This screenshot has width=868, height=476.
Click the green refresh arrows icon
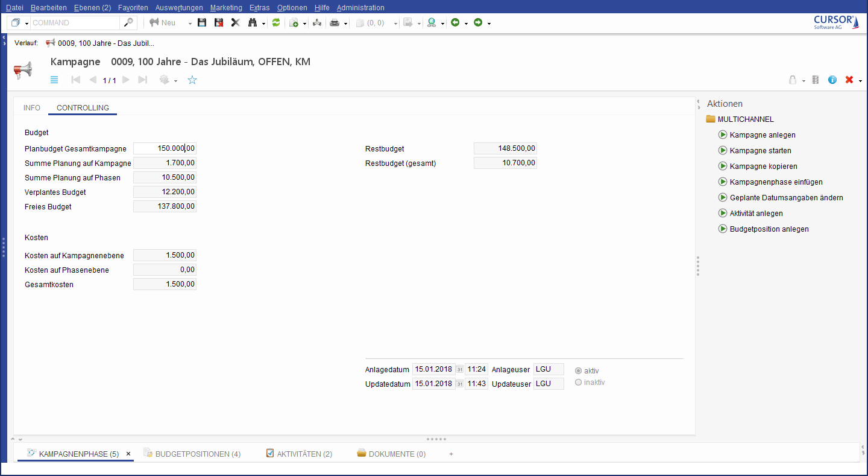pos(276,23)
